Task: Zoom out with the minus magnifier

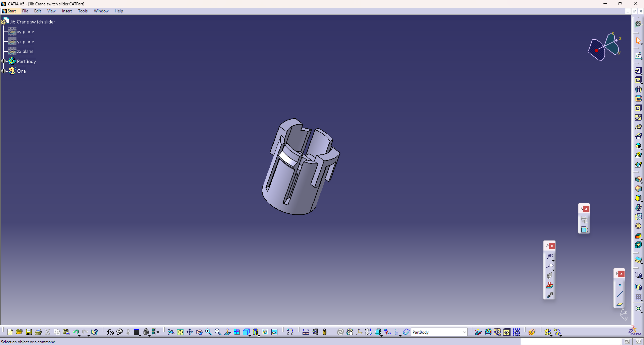Action: (218, 332)
